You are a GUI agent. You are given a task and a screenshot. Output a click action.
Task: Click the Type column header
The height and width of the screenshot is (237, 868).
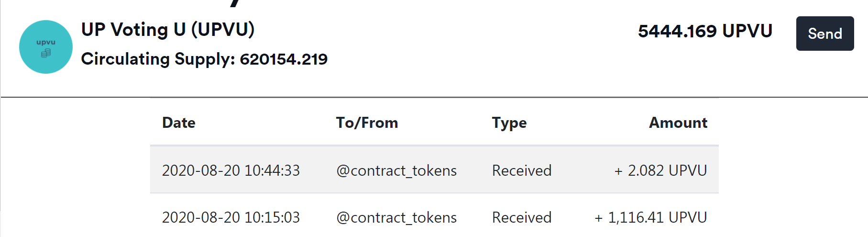509,123
